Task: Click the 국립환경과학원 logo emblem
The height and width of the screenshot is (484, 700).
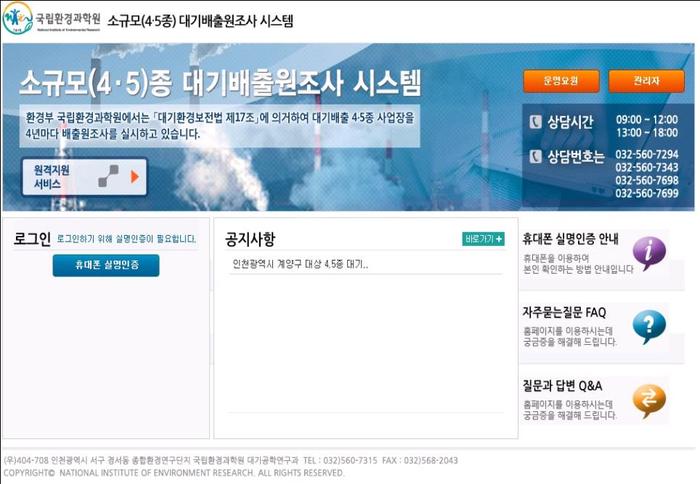Action: 17,19
